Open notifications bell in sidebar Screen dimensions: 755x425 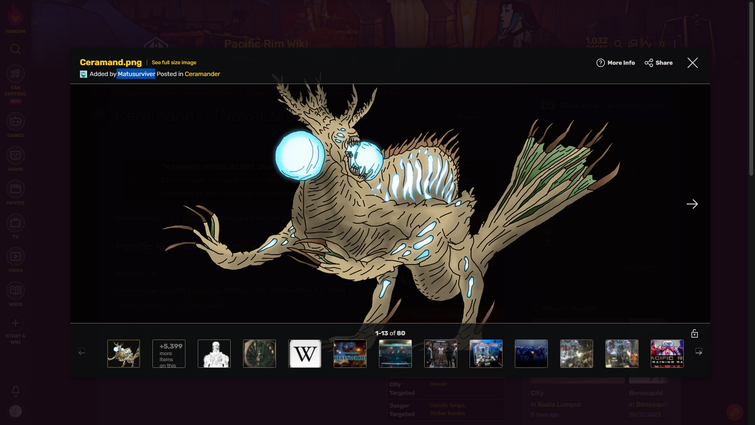point(15,391)
